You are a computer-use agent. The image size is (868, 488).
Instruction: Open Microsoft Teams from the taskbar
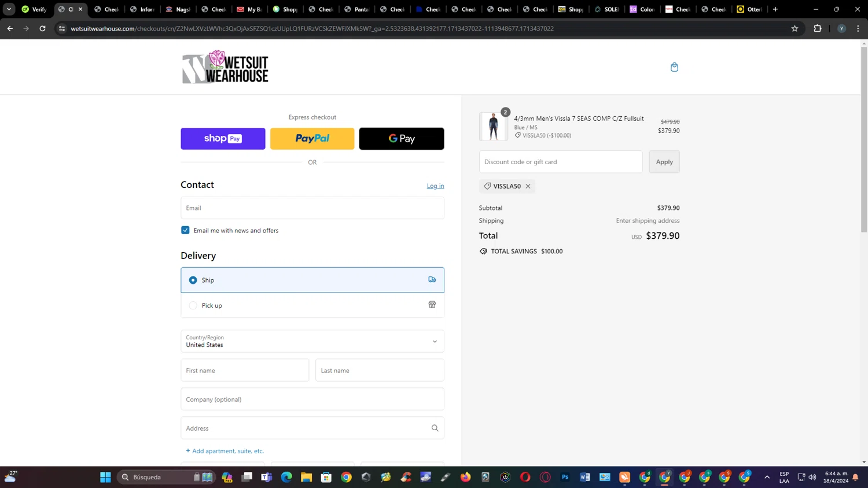(x=267, y=477)
